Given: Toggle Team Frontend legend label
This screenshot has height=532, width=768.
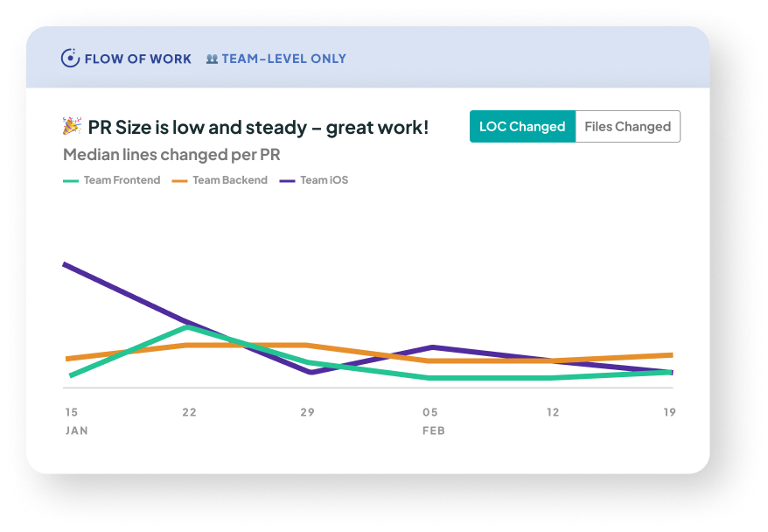Looking at the screenshot, I should tap(122, 181).
